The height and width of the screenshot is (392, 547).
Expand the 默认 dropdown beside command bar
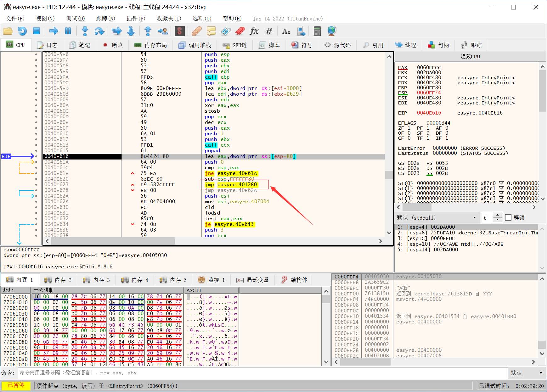click(527, 373)
